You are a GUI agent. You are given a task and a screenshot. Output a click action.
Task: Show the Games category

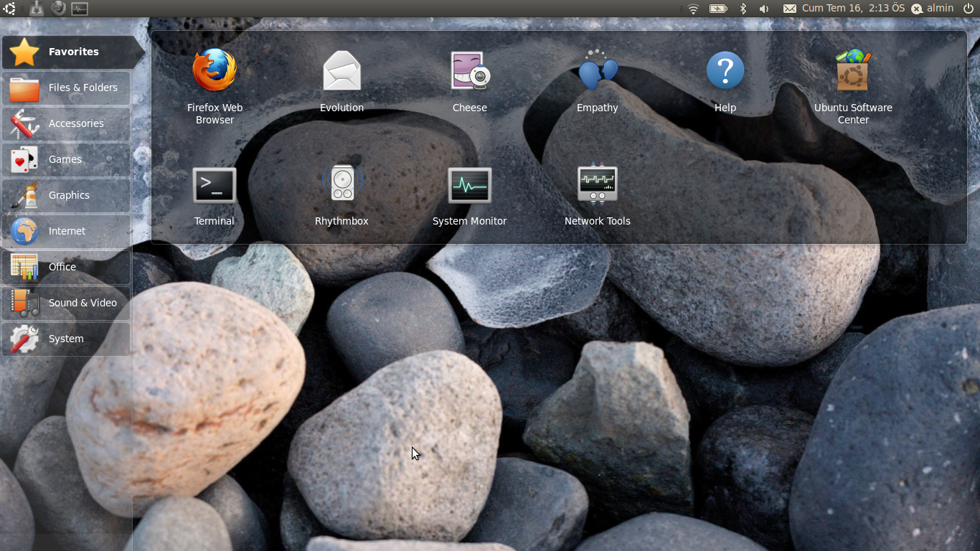tap(66, 159)
